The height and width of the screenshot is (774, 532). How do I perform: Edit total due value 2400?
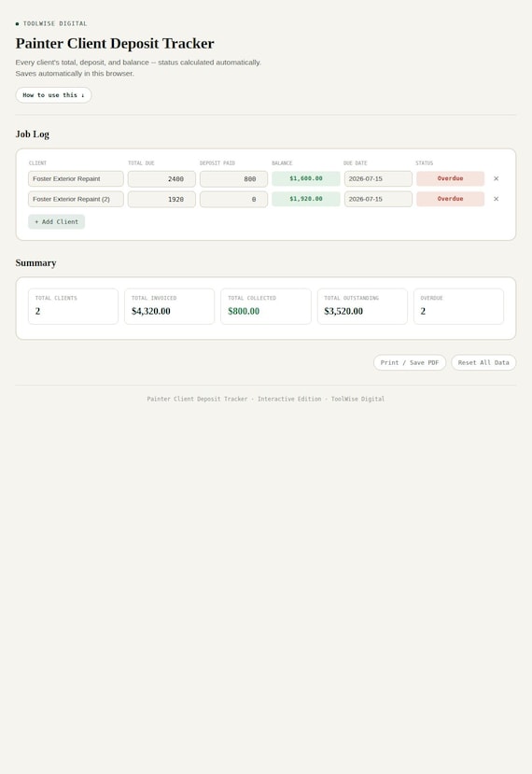pos(161,178)
